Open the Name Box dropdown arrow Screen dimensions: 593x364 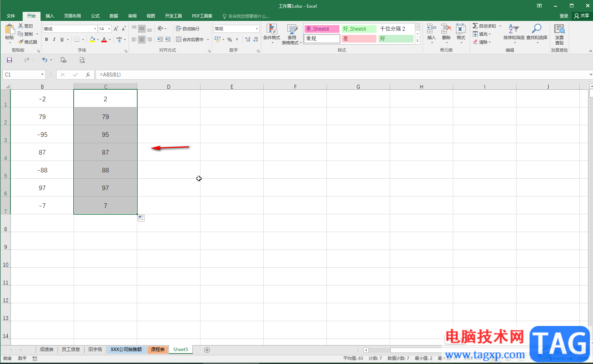(42, 74)
